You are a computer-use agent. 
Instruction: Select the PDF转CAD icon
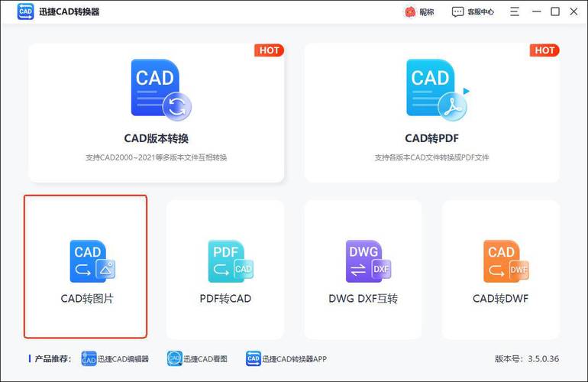pos(231,261)
